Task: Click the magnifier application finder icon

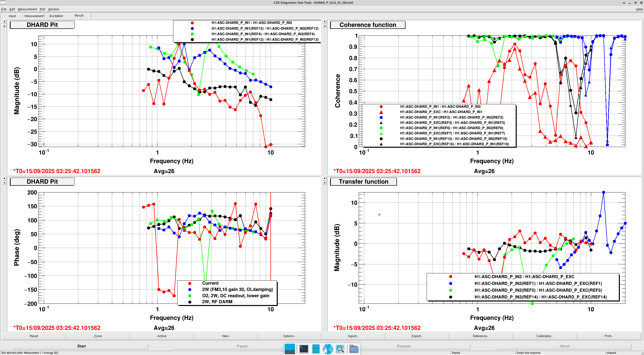Action: (340, 349)
